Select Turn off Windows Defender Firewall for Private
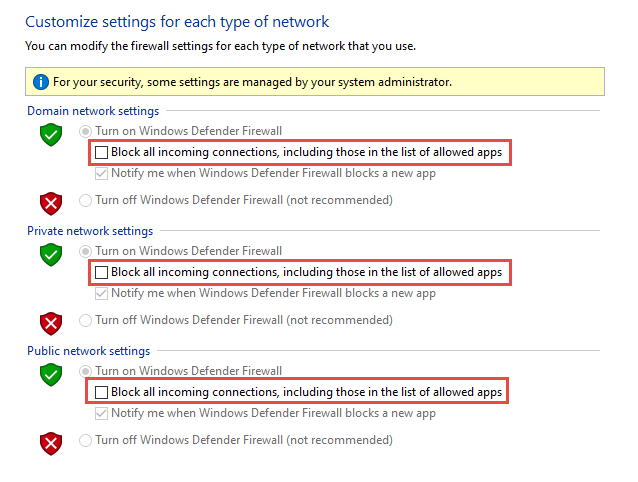The height and width of the screenshot is (482, 638). (x=85, y=320)
